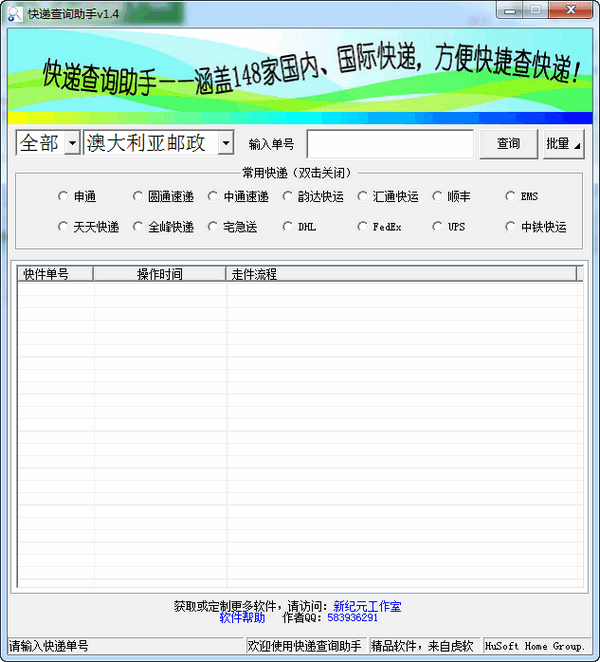This screenshot has height=662, width=600.
Task: Select the 中铁快运 radio button
Action: [x=511, y=227]
